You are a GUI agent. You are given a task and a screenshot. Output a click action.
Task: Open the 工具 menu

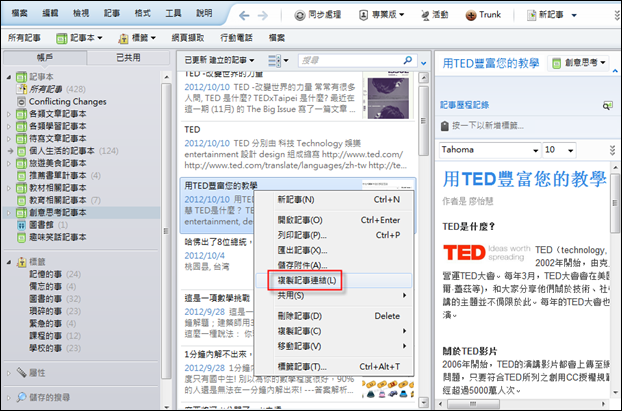[x=173, y=13]
